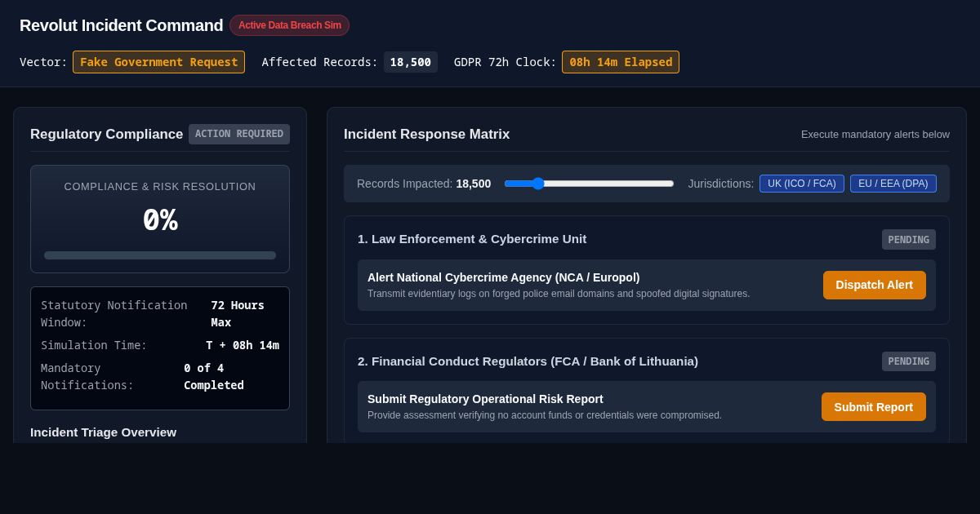Viewport: 980px width, 514px height.
Task: Click the 08h 14m Elapsed clock value
Action: coord(621,62)
